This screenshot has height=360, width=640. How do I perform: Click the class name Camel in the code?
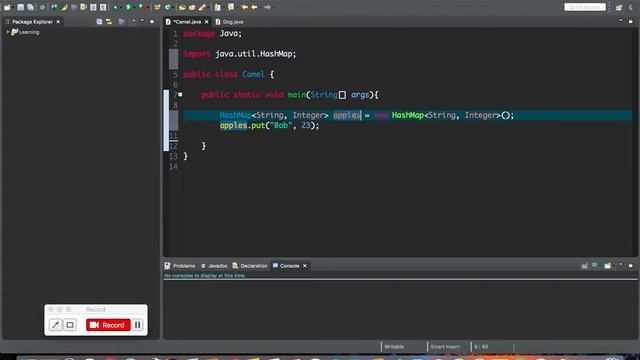[253, 74]
